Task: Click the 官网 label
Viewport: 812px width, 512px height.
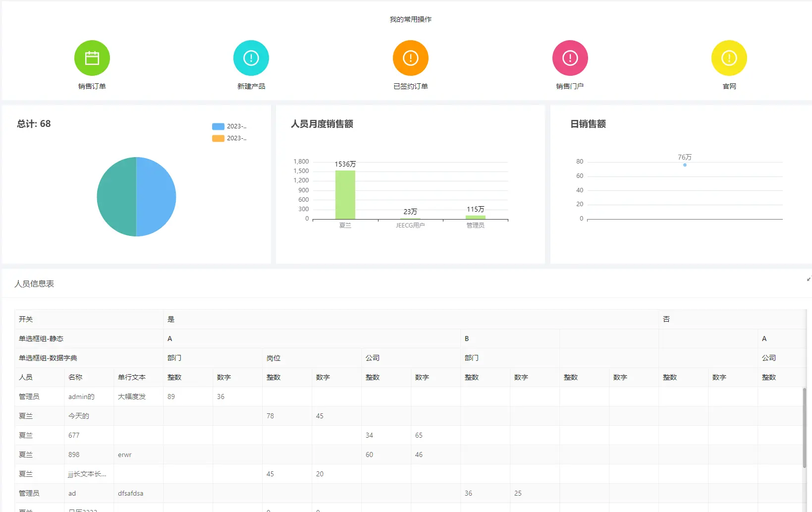Action: click(x=729, y=86)
